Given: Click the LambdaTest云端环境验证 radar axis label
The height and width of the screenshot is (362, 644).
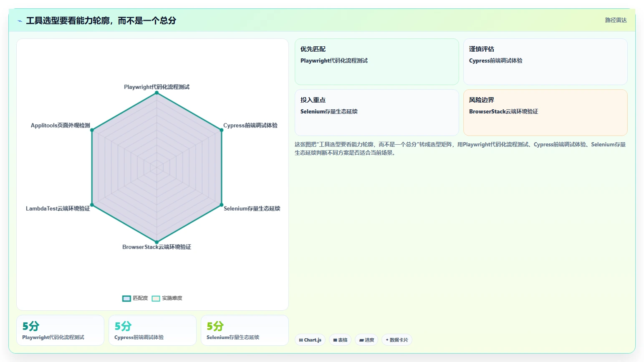Looking at the screenshot, I should 58,209.
